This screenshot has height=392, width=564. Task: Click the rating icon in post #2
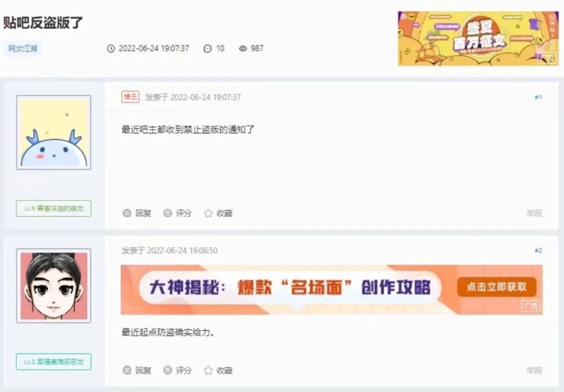(167, 370)
